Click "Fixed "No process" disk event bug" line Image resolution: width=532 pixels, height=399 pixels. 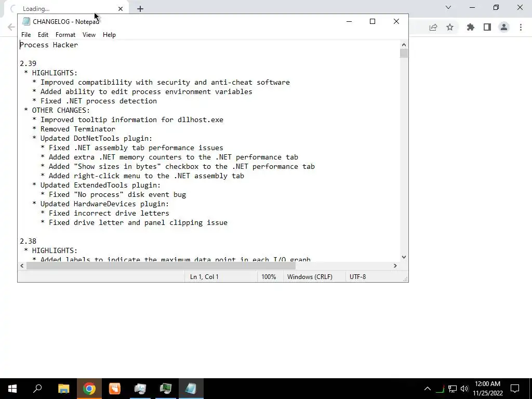[x=117, y=194]
